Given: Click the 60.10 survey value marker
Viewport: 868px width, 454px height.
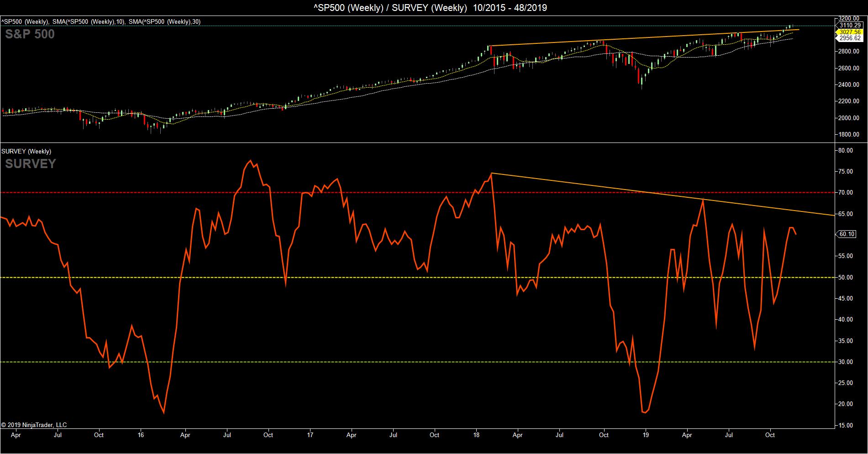Looking at the screenshot, I should tap(847, 234).
